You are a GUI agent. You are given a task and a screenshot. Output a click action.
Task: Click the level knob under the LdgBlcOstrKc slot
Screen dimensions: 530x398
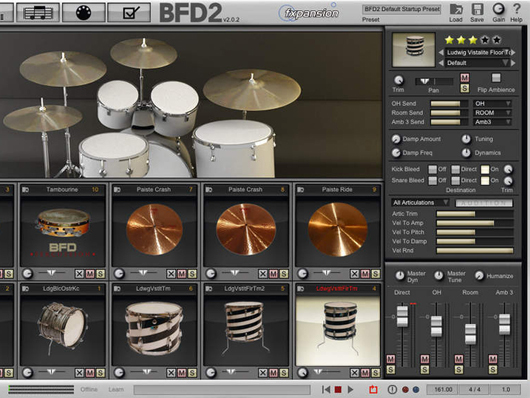[x=27, y=373]
